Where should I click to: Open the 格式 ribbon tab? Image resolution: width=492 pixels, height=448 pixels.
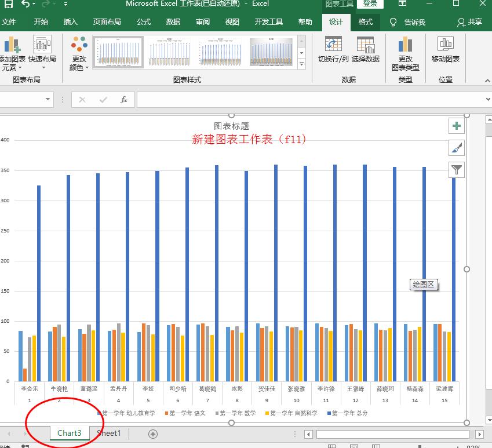(366, 22)
